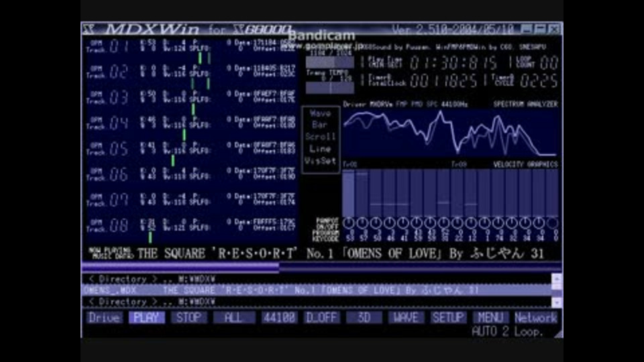Viewport: 644px width, 362px height.
Task: Toggle the 3D sound button
Action: pos(364,317)
